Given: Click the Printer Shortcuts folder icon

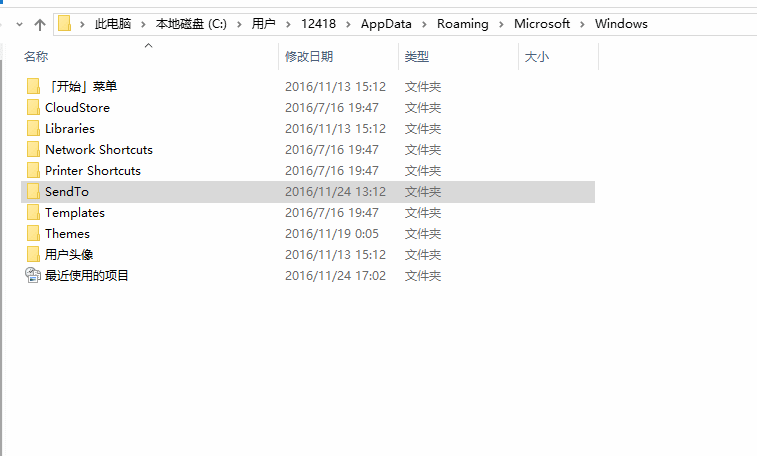Looking at the screenshot, I should coord(33,171).
